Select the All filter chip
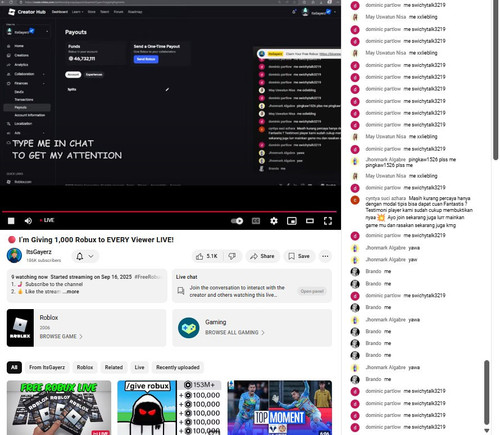Viewport: 500px width, 435px height. point(14,367)
